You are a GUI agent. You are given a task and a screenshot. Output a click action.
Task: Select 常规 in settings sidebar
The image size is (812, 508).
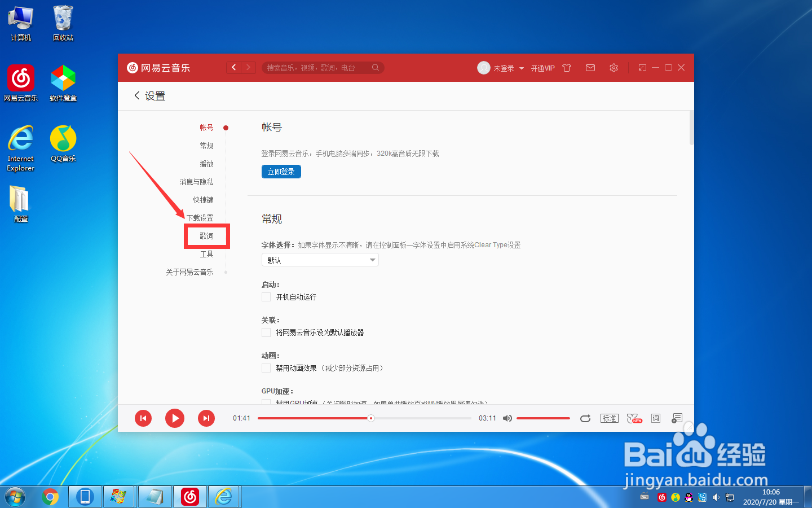click(206, 146)
